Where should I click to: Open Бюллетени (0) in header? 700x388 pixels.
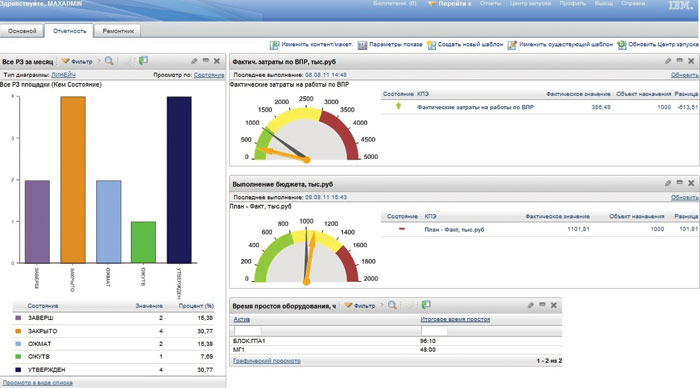pyautogui.click(x=395, y=4)
